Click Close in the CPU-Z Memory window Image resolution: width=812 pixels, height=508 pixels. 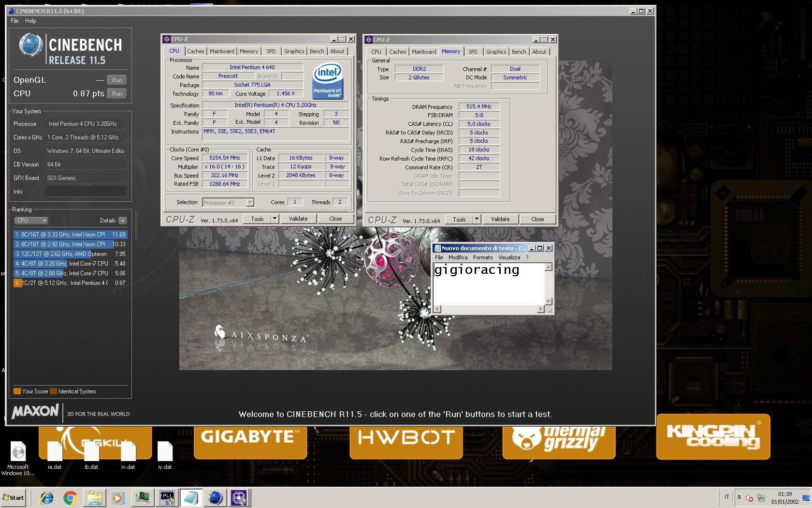click(537, 219)
